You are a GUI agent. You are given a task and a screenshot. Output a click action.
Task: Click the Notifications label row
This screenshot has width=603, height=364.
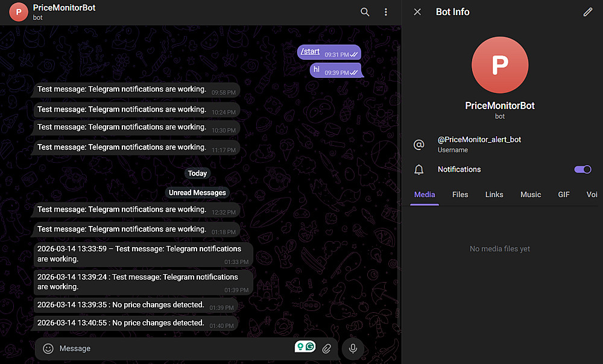point(502,169)
